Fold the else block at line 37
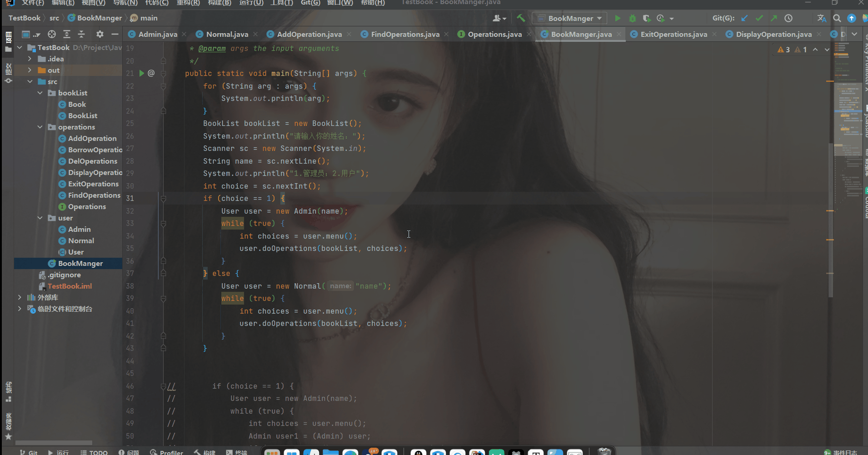Viewport: 868px width, 455px height. [163, 273]
